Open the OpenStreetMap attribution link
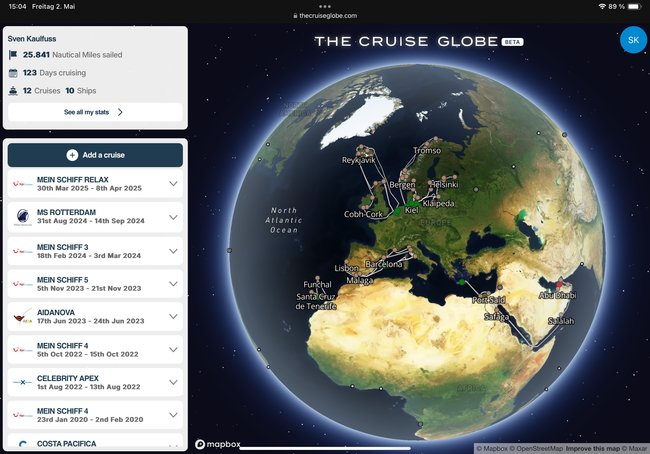The image size is (650, 454). click(x=536, y=448)
